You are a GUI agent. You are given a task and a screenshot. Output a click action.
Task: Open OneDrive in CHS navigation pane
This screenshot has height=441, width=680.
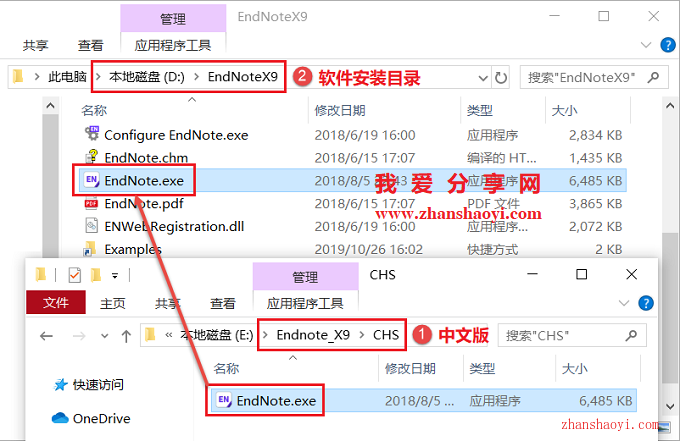point(91,418)
